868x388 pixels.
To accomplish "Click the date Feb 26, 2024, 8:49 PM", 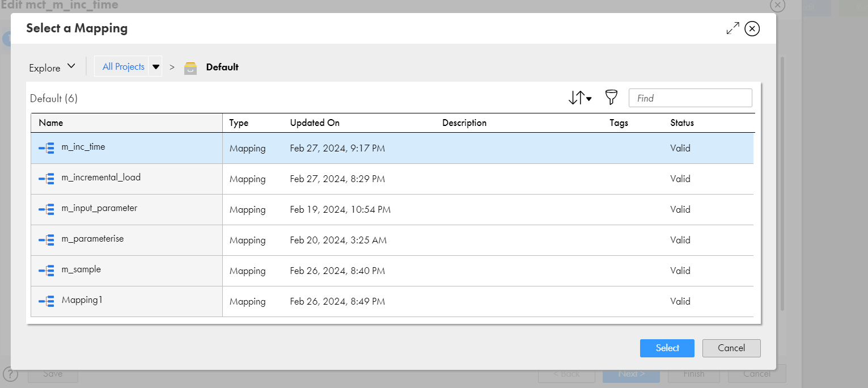I will (x=337, y=301).
